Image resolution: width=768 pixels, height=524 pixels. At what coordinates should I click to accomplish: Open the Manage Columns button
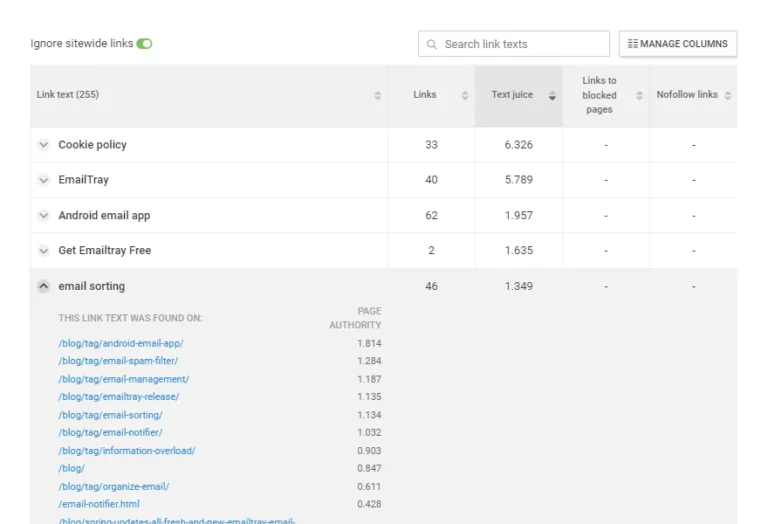678,44
